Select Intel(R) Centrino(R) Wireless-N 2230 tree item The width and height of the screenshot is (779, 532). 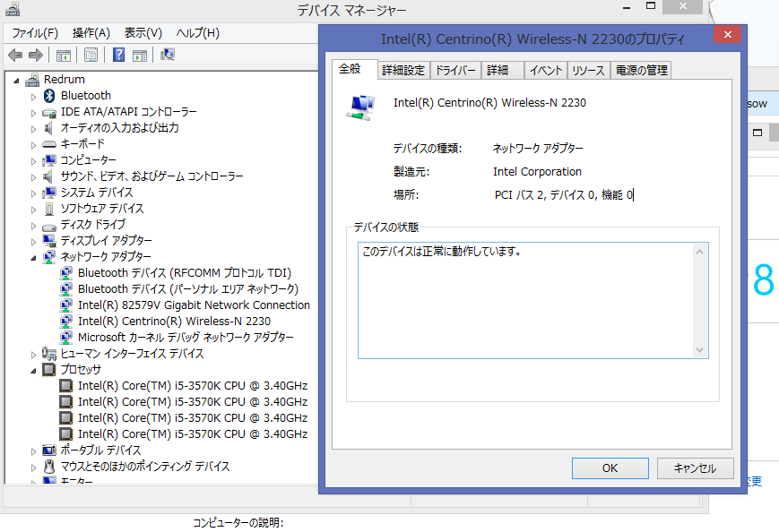tap(174, 322)
